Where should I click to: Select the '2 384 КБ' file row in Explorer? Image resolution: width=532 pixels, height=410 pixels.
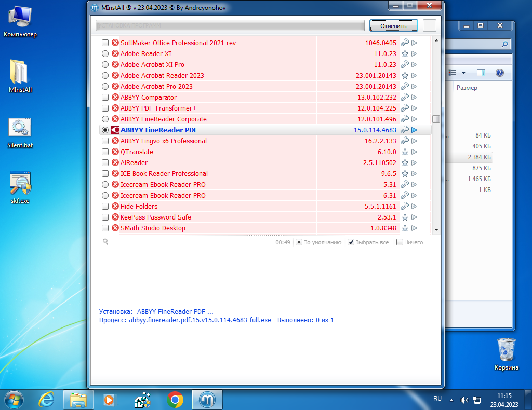pos(469,157)
